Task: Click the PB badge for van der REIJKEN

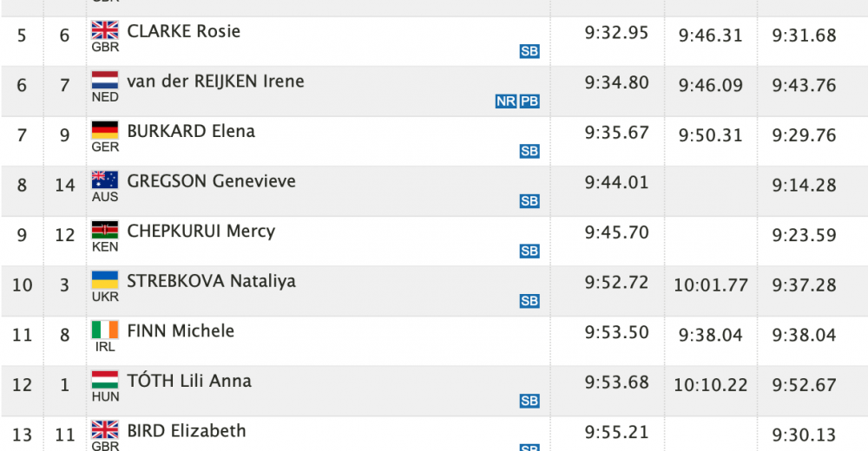Action: [529, 101]
